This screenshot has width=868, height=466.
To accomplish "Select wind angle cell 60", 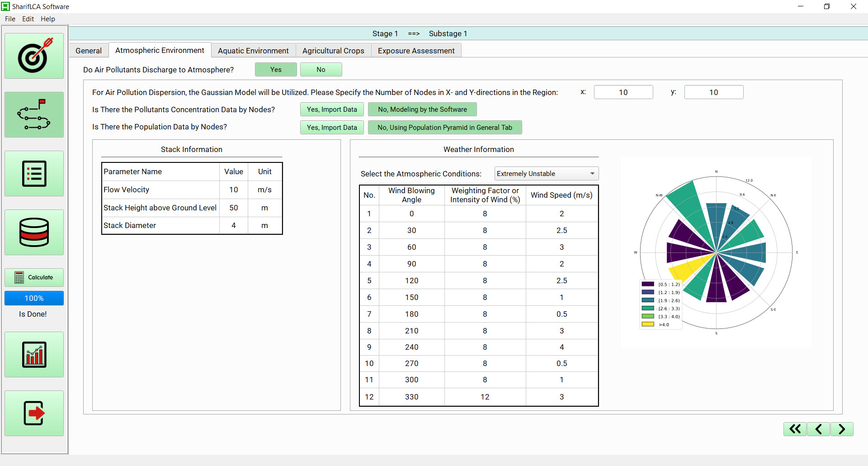I will point(411,247).
